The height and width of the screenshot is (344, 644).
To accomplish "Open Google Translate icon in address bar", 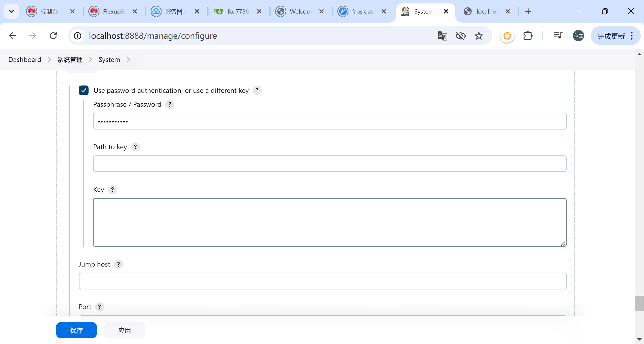I will [x=442, y=36].
